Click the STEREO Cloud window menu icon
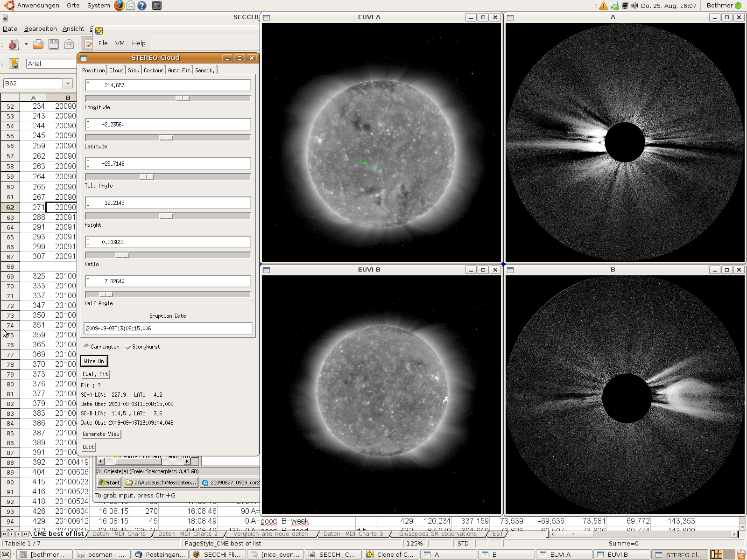The image size is (747, 560). click(84, 58)
